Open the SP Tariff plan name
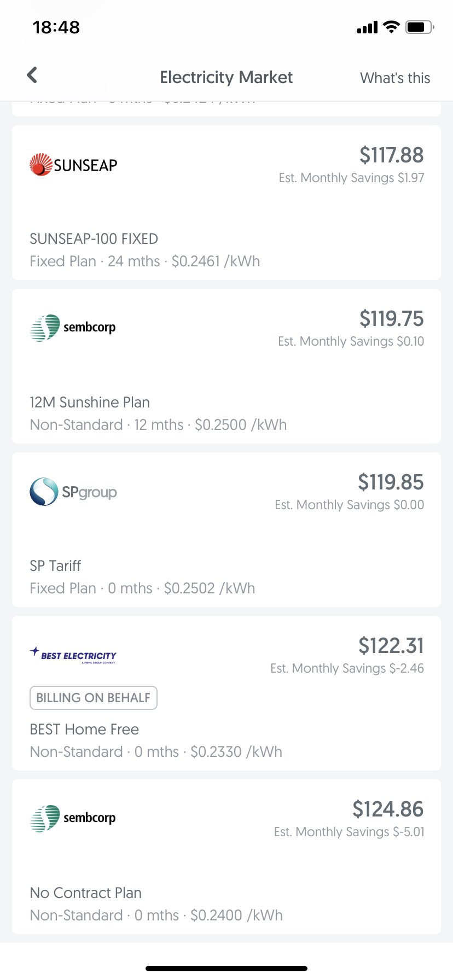The width and height of the screenshot is (453, 980). pyautogui.click(x=55, y=566)
